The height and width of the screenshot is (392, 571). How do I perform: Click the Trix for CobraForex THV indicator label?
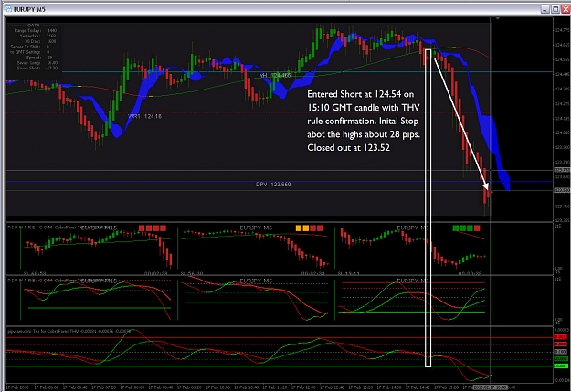(x=69, y=331)
